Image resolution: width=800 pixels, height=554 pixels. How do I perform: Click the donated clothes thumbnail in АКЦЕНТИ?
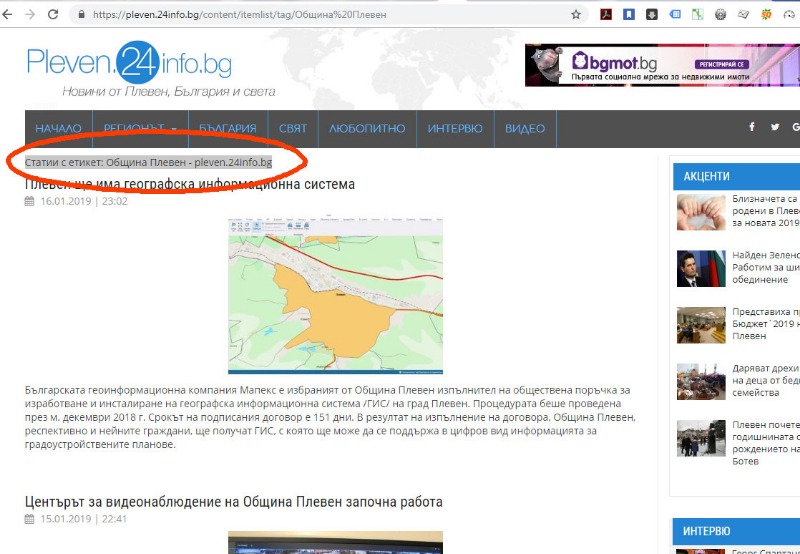pos(701,382)
